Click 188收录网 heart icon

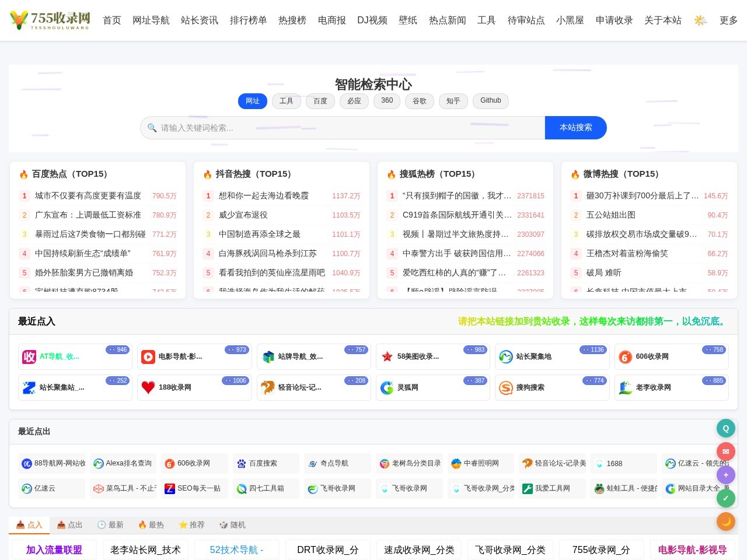tap(148, 387)
